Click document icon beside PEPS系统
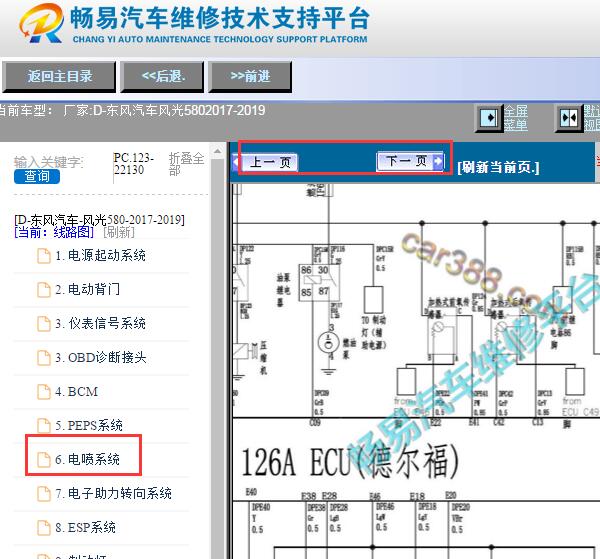 coord(44,425)
